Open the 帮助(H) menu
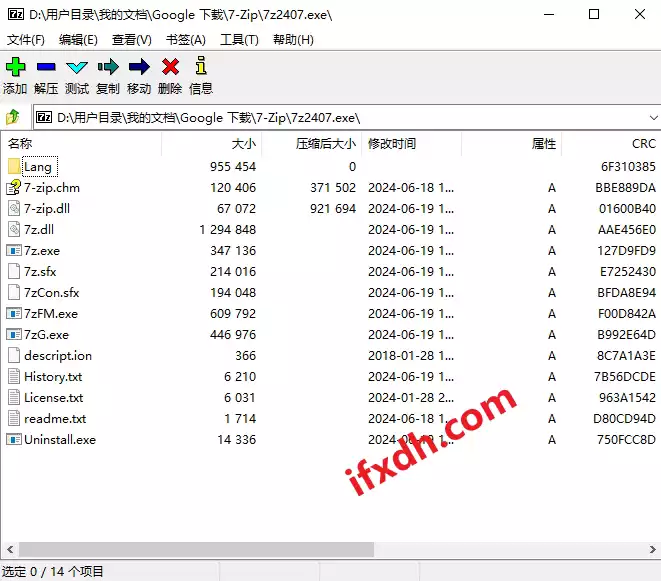 (293, 40)
